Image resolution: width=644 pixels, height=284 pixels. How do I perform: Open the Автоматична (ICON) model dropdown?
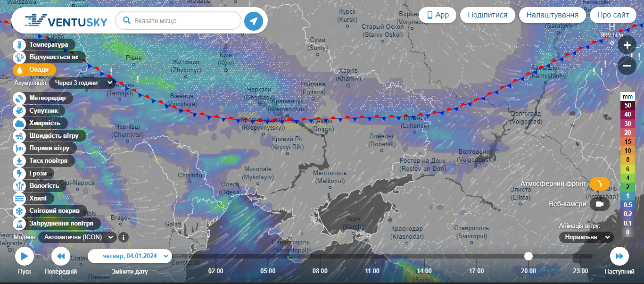pyautogui.click(x=77, y=237)
